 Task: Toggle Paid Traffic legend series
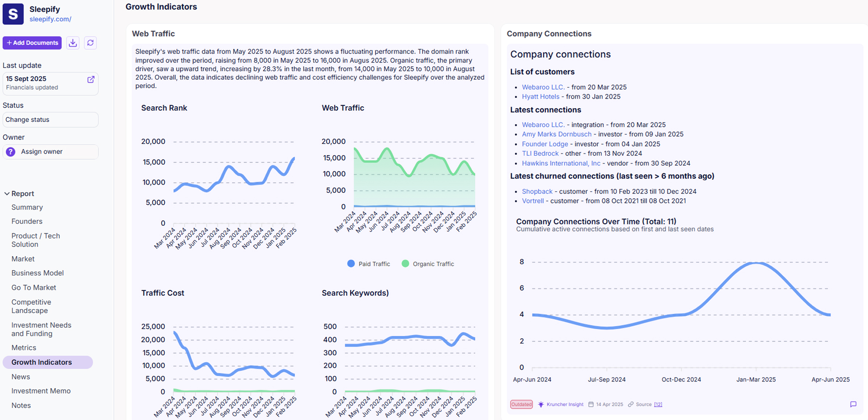pos(368,264)
